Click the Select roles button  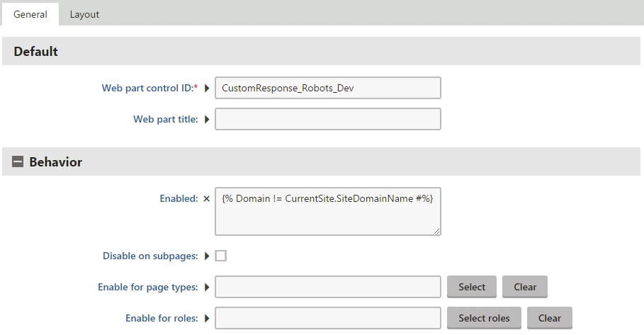click(x=484, y=318)
